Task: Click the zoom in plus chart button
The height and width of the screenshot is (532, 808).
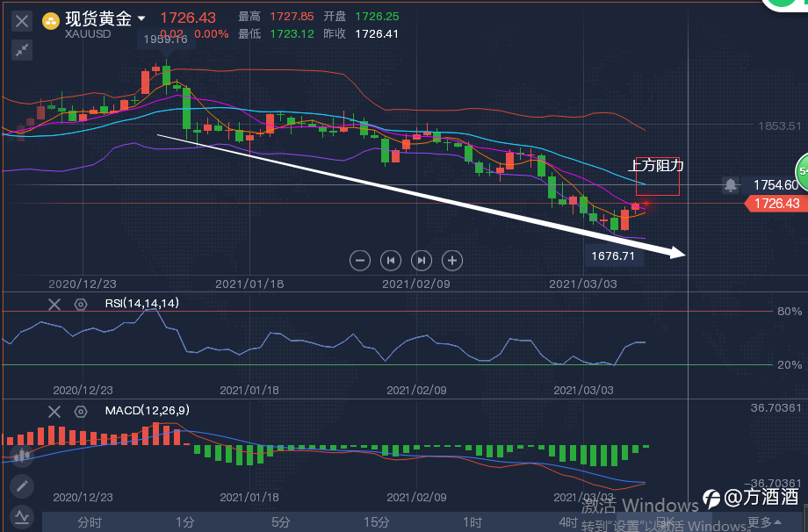Action: pyautogui.click(x=452, y=261)
